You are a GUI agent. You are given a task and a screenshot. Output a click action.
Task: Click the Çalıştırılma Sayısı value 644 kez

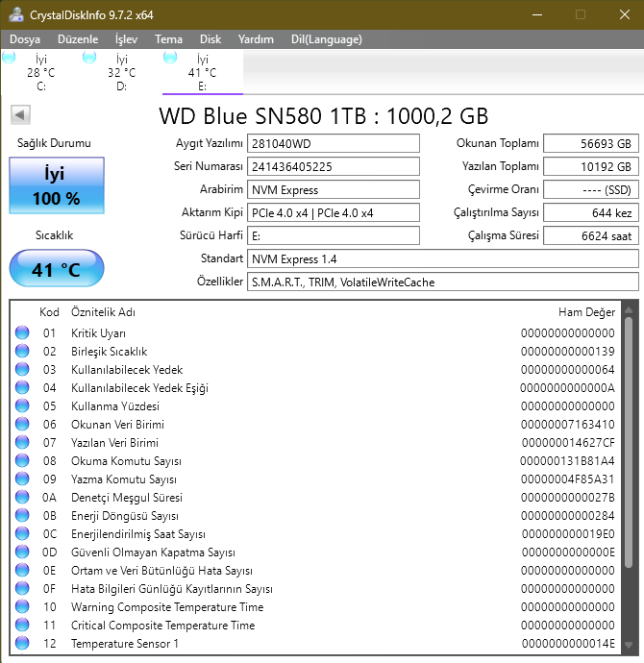591,212
